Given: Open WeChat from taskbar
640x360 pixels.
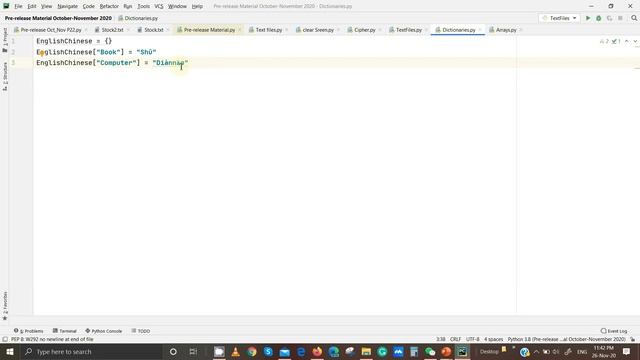Looking at the screenshot, I should click(430, 352).
